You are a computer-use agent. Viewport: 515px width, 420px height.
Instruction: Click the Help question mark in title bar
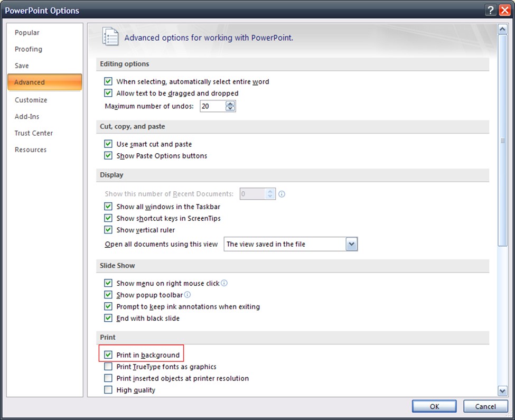coord(491,10)
